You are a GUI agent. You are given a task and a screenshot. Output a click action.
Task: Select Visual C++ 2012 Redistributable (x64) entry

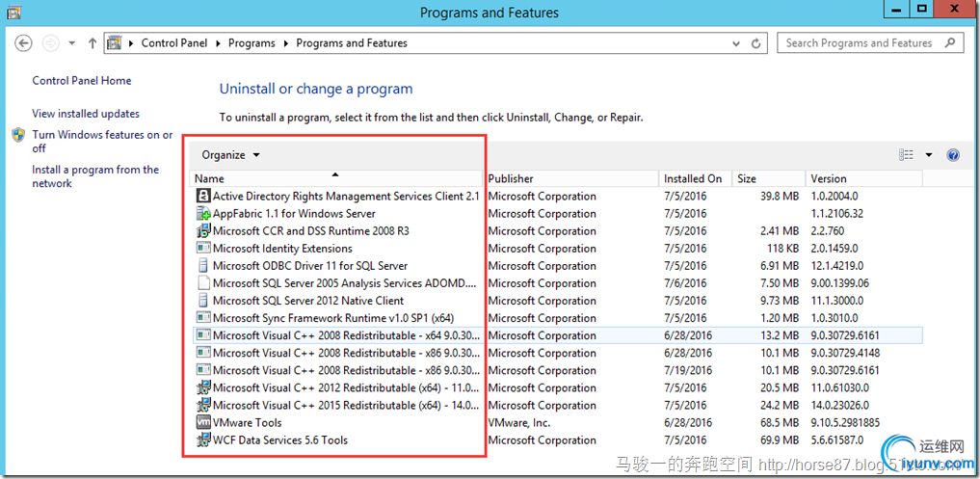tap(346, 387)
